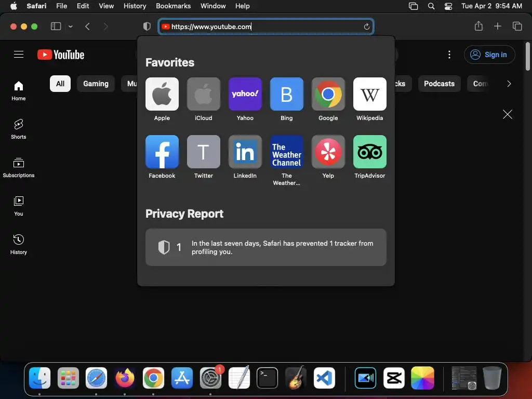Go back with Safari back arrow
The height and width of the screenshot is (399, 532).
(x=87, y=26)
